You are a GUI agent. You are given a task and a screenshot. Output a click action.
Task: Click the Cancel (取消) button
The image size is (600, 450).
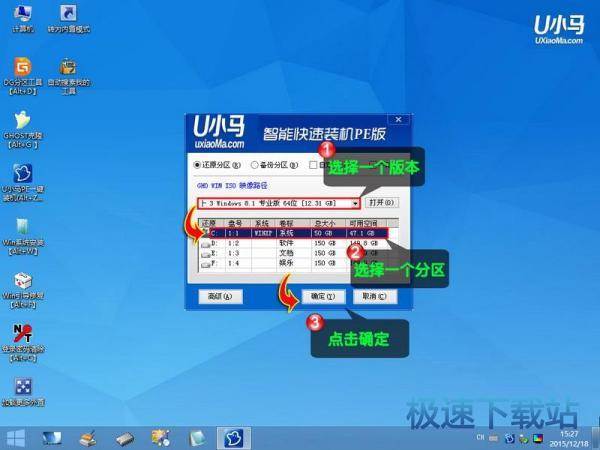(375, 297)
